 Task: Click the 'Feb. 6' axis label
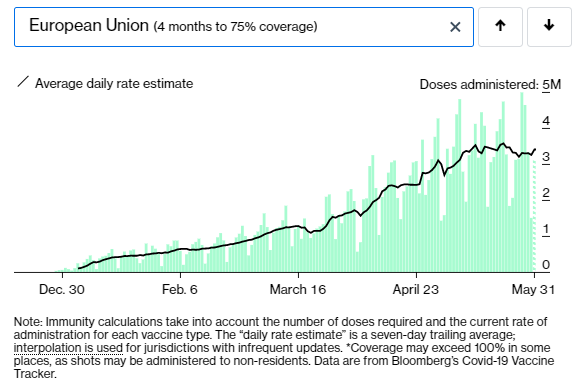[x=179, y=290]
